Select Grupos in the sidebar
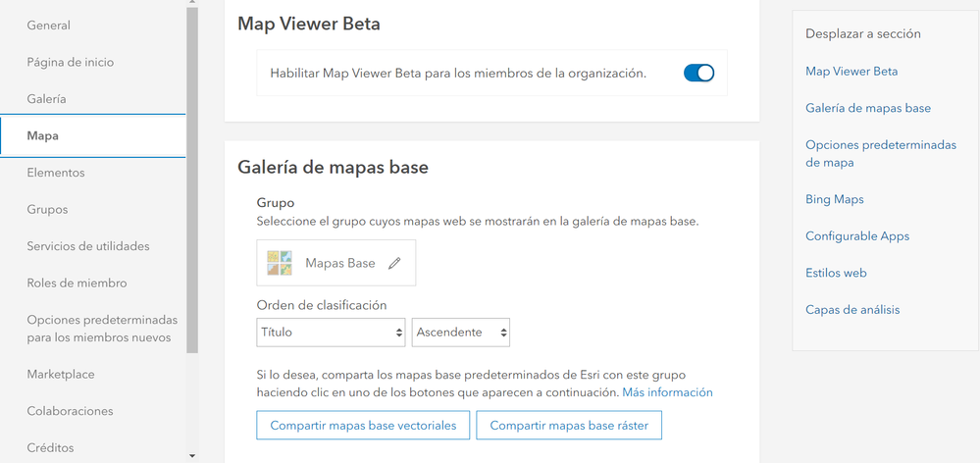Viewport: 980px width, 463px height. 48,209
